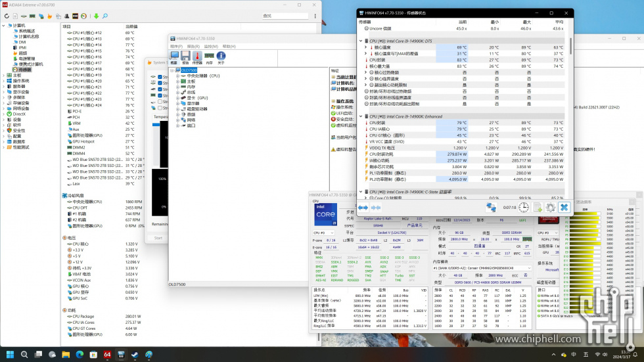This screenshot has height=362, width=644.
Task: Click the Intel Core i9 logo in summary window
Action: (x=326, y=214)
